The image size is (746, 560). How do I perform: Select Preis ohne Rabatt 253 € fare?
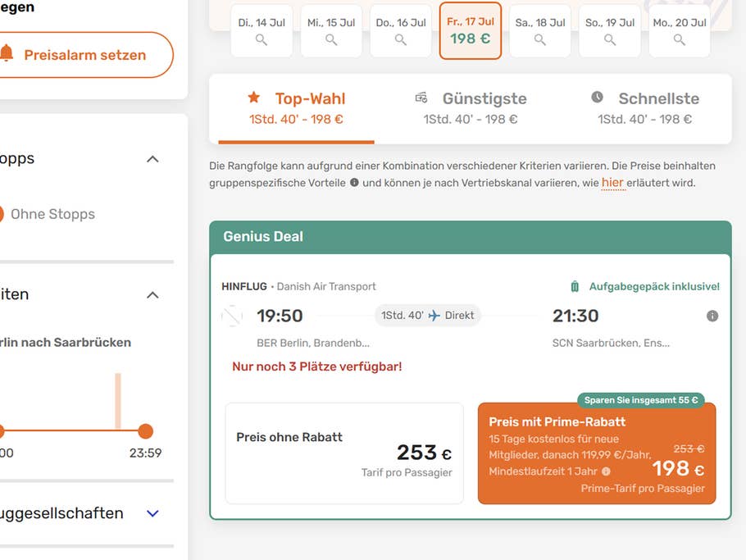pos(344,453)
